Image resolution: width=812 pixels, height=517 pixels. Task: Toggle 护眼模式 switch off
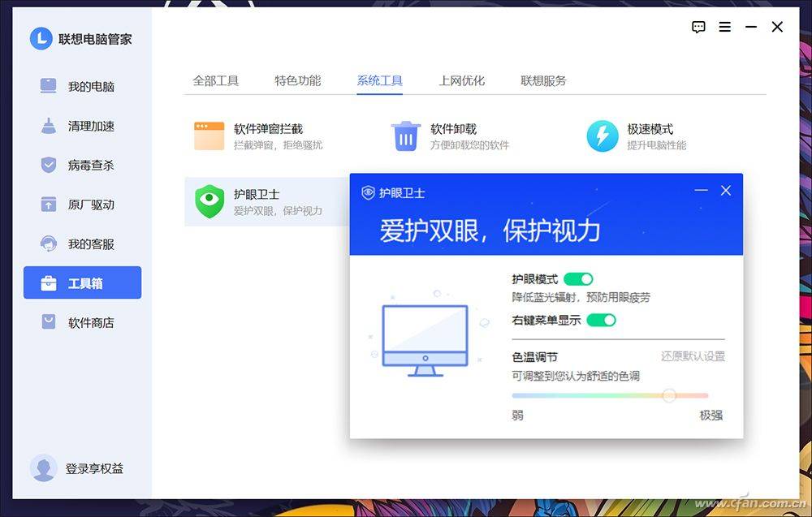[578, 279]
